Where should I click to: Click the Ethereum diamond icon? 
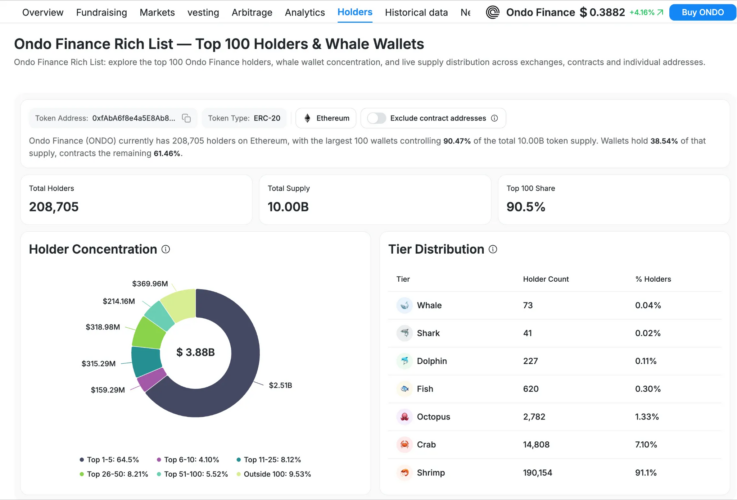[x=307, y=118]
